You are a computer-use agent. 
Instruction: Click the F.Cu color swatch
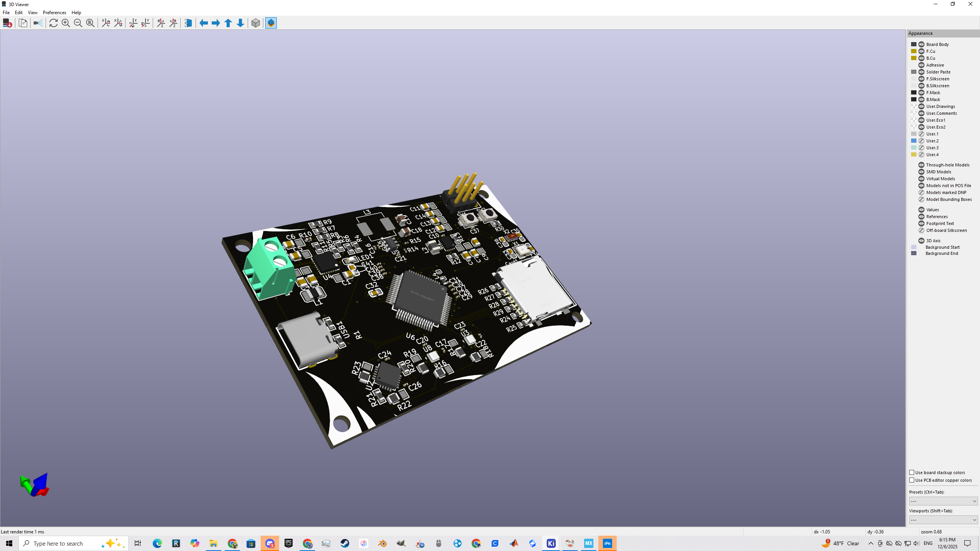click(x=914, y=51)
